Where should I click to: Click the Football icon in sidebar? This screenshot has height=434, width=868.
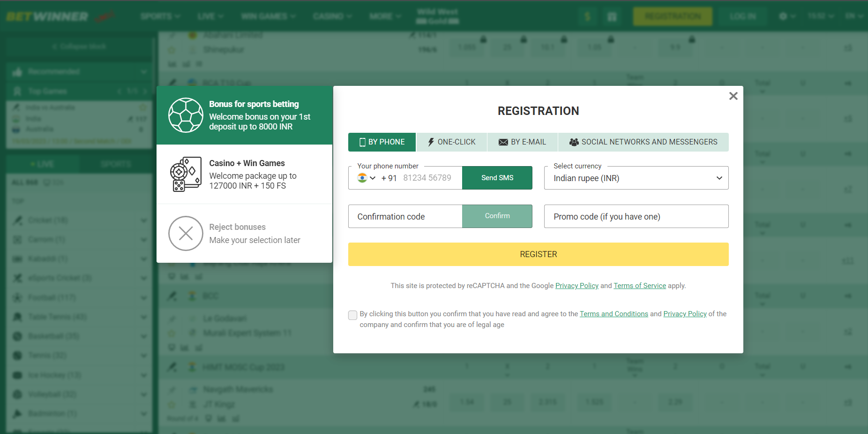tap(17, 297)
